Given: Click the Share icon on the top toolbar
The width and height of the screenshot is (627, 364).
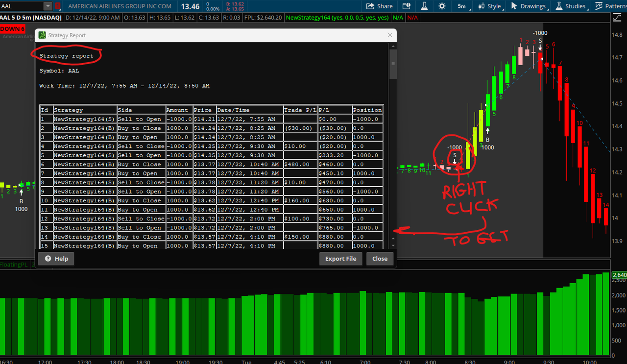Looking at the screenshot, I should point(380,6).
